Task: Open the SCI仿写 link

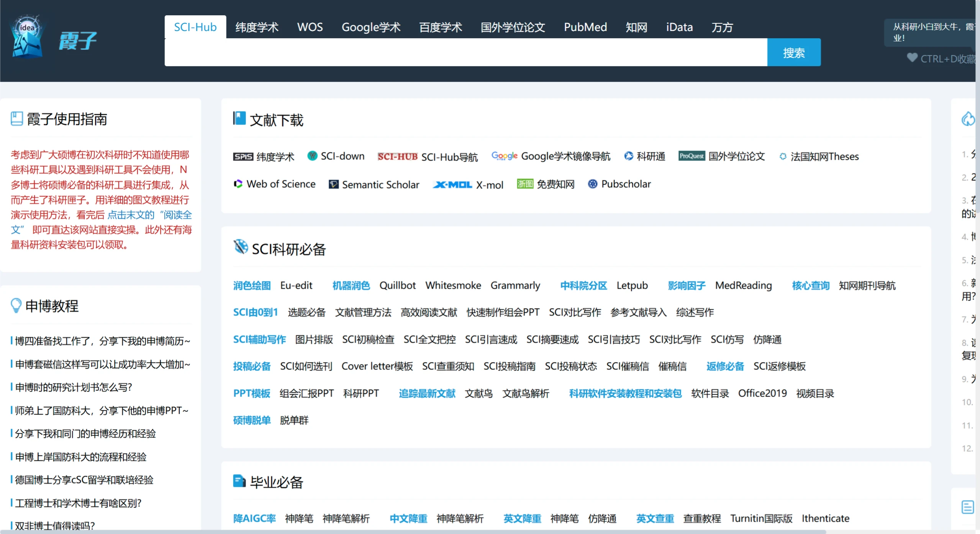Action: click(727, 339)
